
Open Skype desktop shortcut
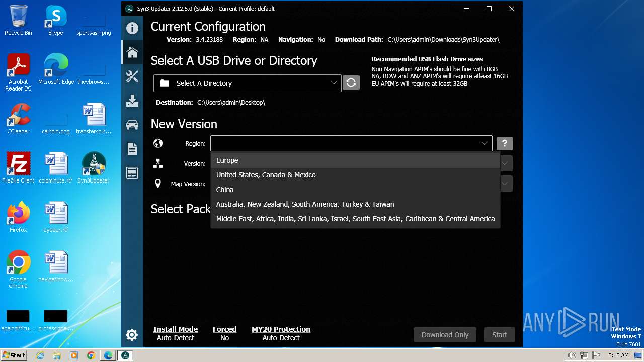[x=55, y=20]
